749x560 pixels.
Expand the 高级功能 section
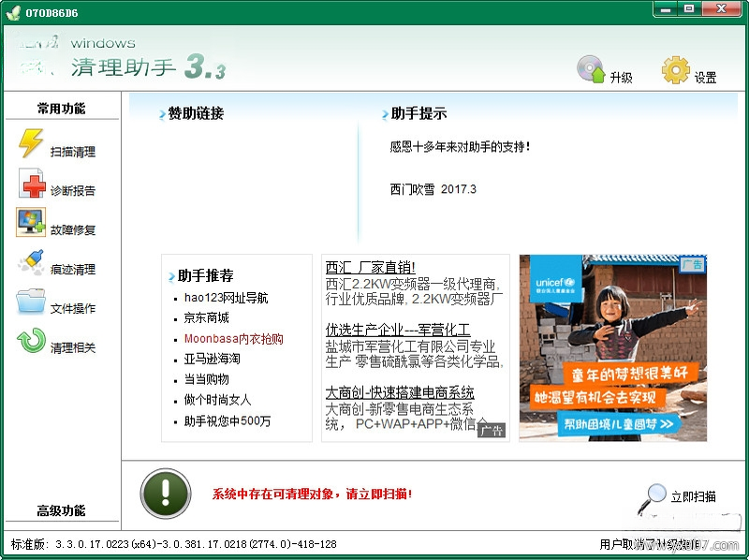[62, 510]
